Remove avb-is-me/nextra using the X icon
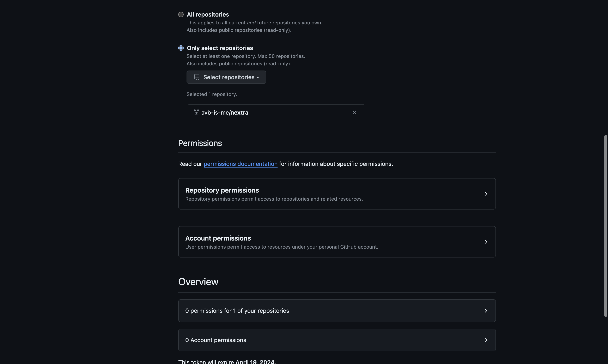This screenshot has width=608, height=364. click(x=354, y=112)
